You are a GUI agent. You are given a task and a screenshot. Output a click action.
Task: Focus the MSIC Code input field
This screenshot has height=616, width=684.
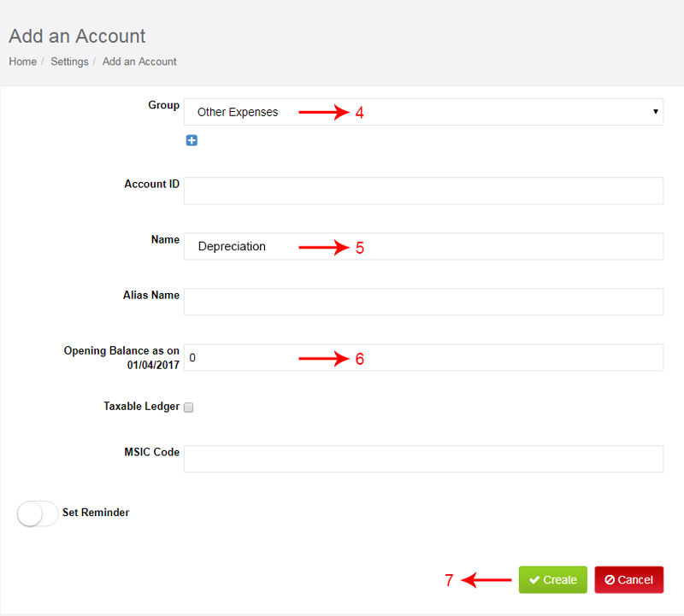coord(423,459)
